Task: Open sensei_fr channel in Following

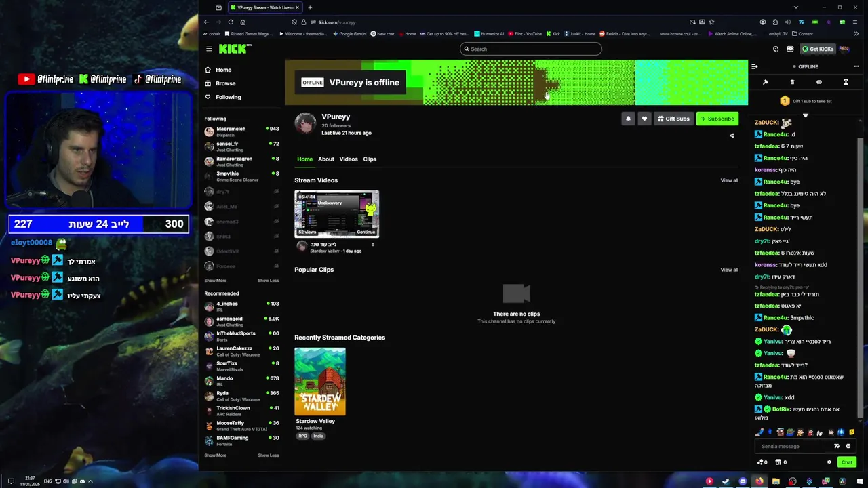Action: pos(241,146)
